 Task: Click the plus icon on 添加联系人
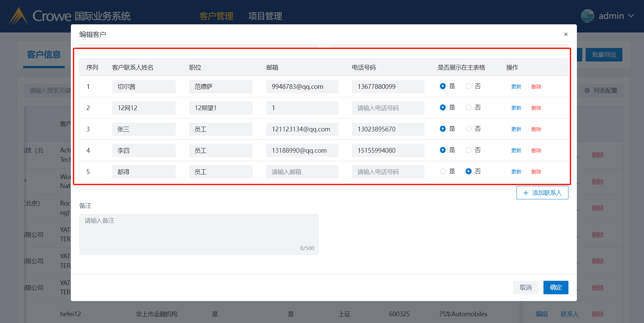tap(526, 193)
